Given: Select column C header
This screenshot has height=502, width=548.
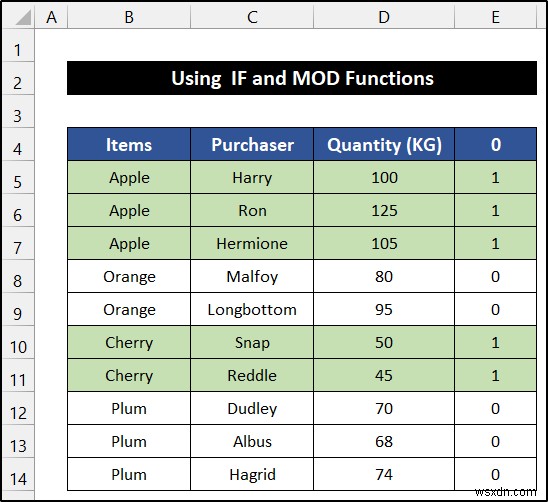Looking at the screenshot, I should point(252,17).
